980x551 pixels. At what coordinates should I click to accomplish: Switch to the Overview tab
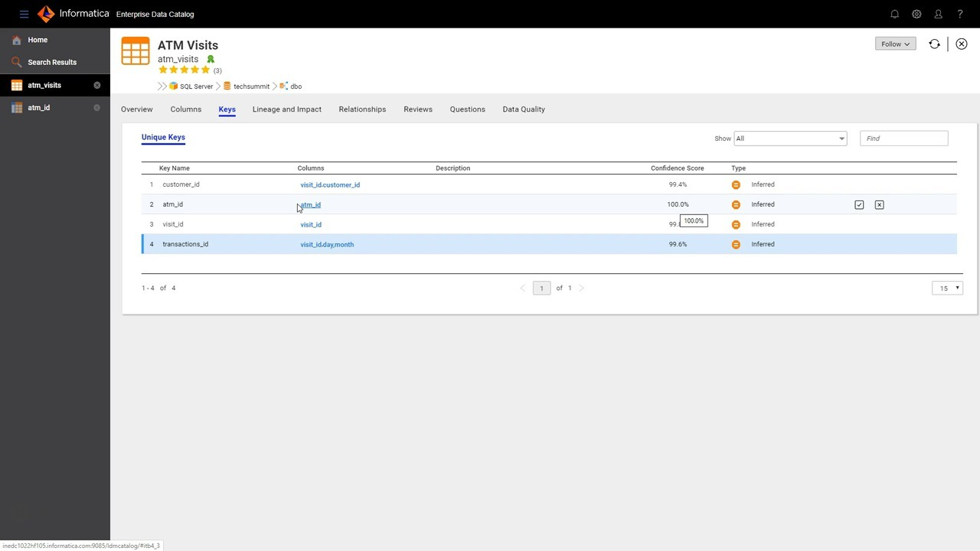point(137,109)
